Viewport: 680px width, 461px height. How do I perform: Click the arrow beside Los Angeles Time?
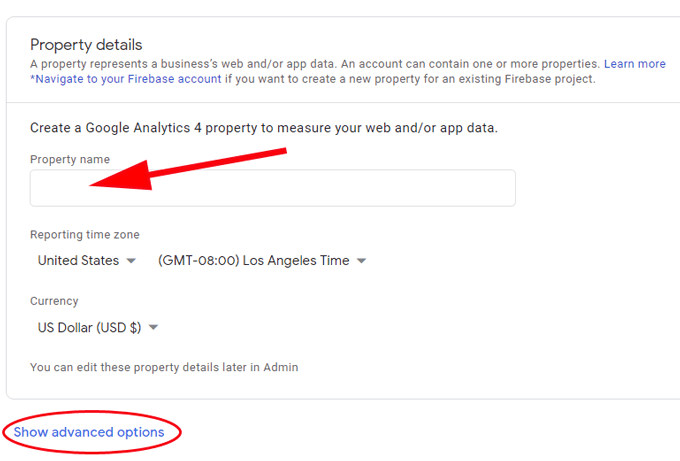point(362,261)
